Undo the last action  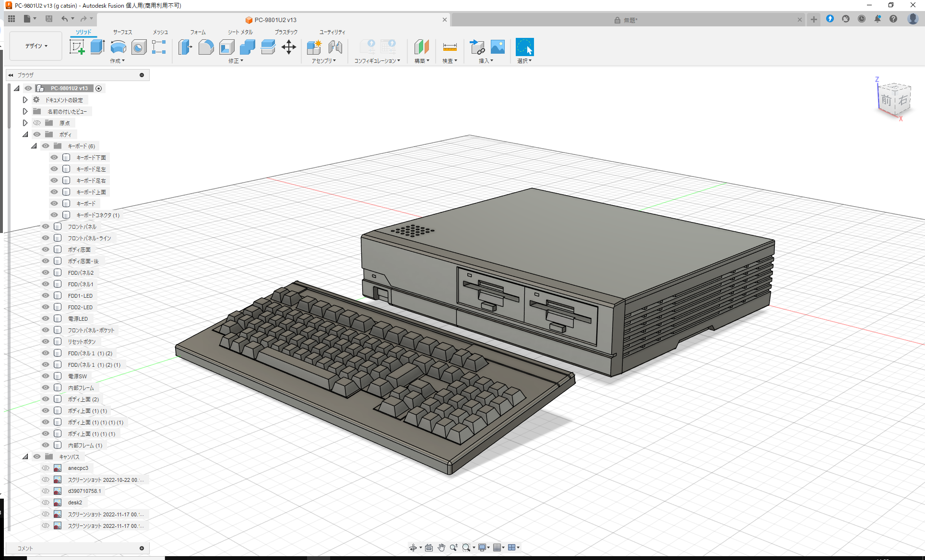(x=65, y=18)
